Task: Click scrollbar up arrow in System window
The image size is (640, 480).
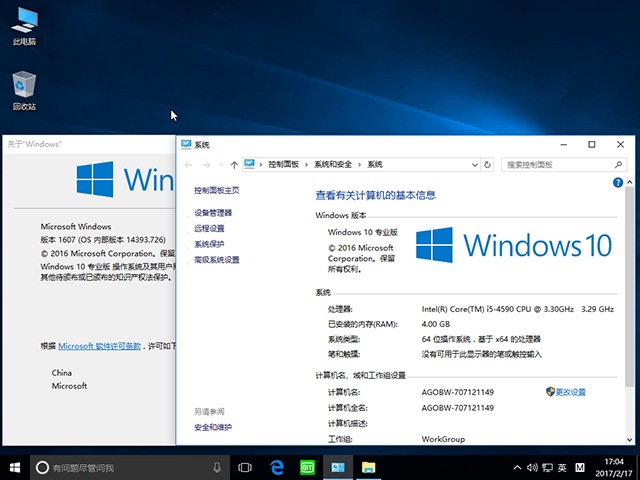Action: pos(629,182)
